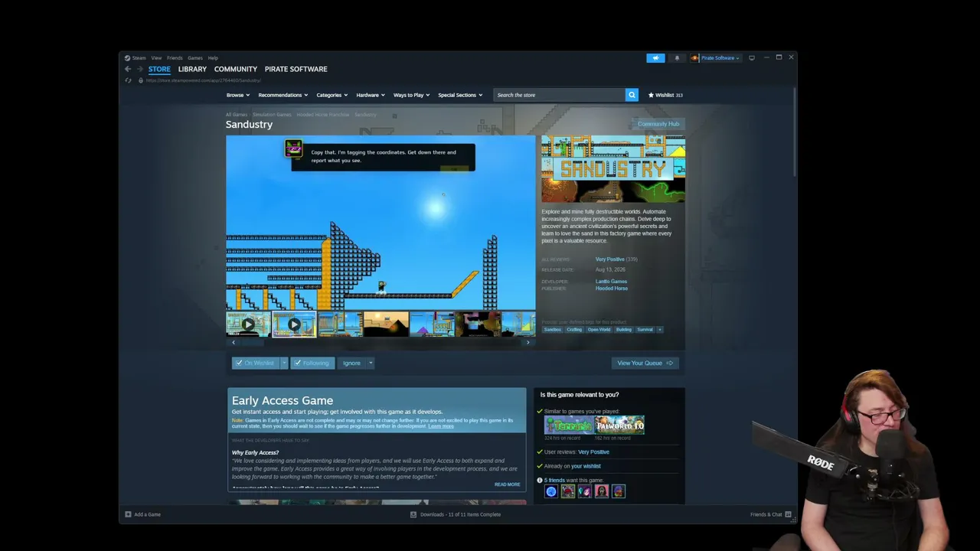Viewport: 980px width, 551px height.
Task: Play the second trailer thumbnail
Action: 294,324
